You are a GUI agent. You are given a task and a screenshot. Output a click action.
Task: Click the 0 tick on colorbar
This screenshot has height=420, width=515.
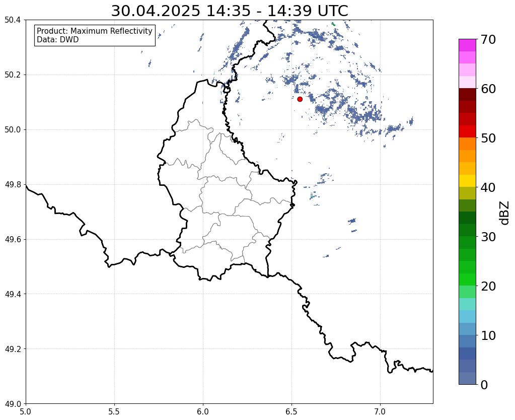point(484,385)
